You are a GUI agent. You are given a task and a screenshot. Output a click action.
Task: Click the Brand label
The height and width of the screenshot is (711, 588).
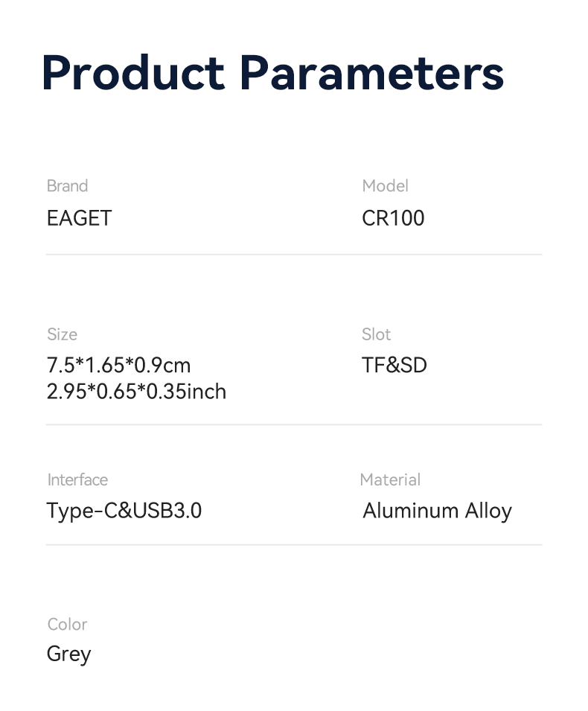[67, 186]
